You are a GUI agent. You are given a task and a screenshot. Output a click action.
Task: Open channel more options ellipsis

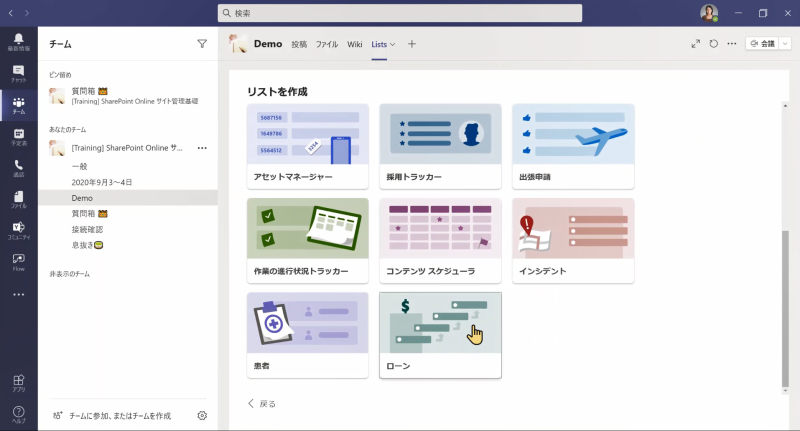coord(732,44)
